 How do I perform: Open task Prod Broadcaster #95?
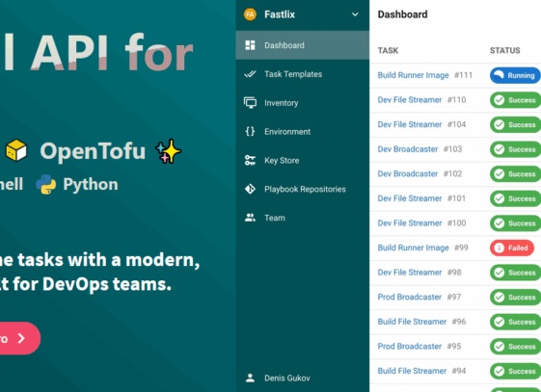410,346
